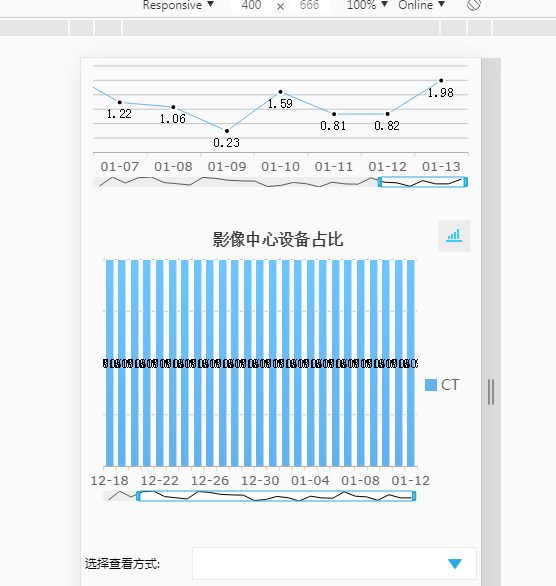Click the CT legend color square

(431, 385)
